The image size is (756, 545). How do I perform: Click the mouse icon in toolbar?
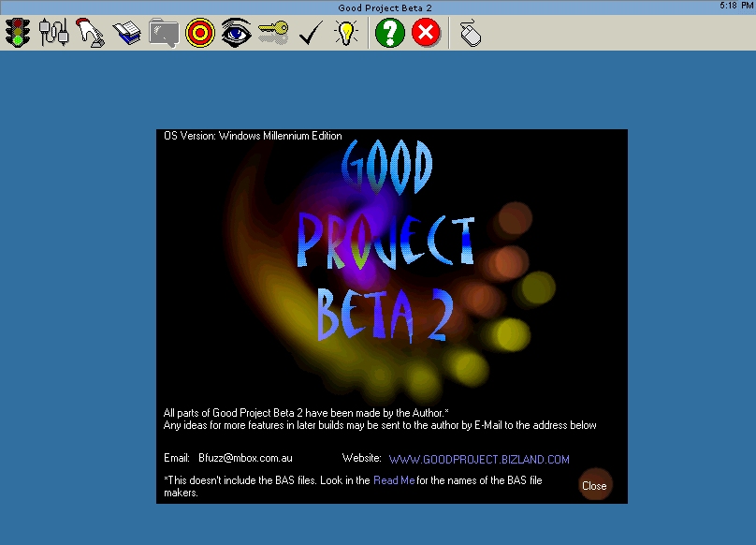[470, 35]
